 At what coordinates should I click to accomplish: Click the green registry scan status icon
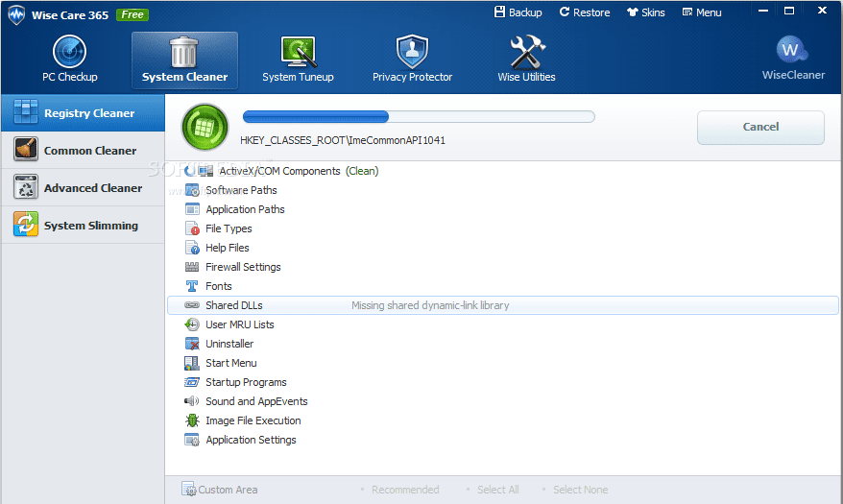point(205,127)
